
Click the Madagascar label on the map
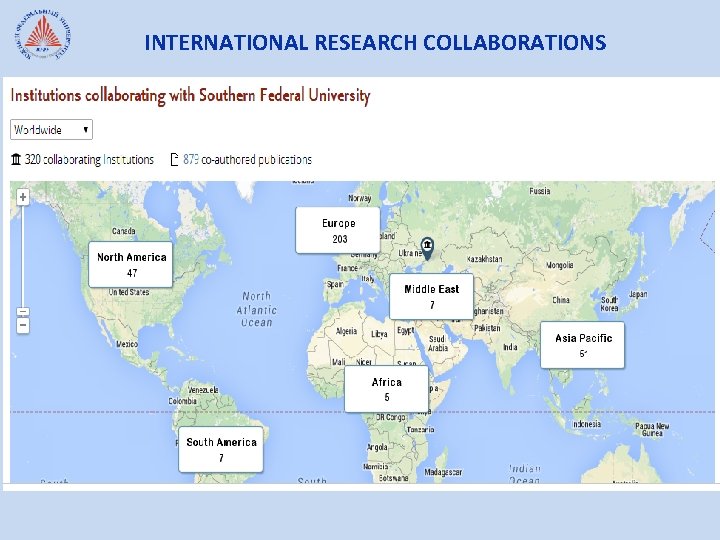click(443, 472)
